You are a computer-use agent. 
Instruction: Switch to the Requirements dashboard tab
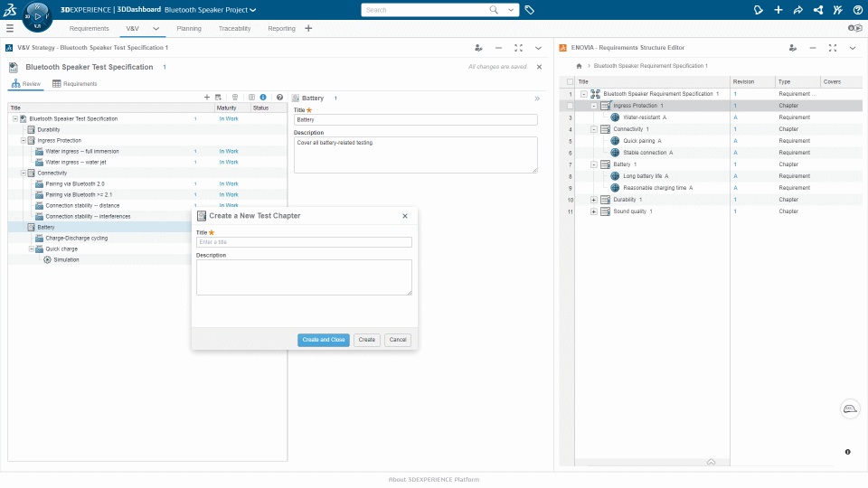(90, 28)
